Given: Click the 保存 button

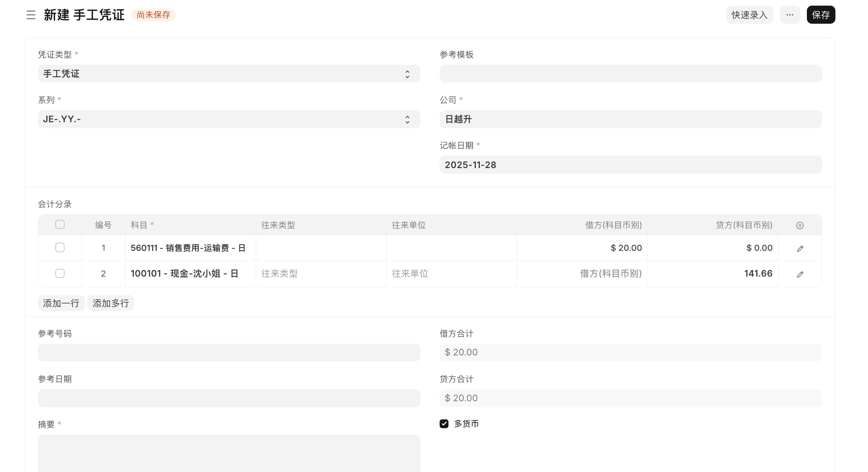Looking at the screenshot, I should [821, 15].
